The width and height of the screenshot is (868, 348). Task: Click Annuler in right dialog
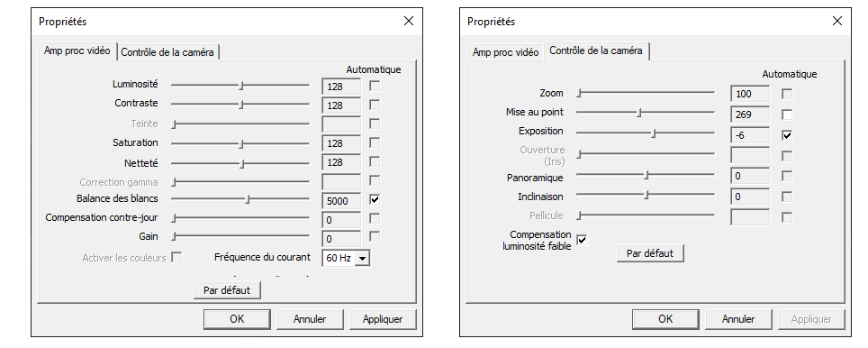coord(738,319)
